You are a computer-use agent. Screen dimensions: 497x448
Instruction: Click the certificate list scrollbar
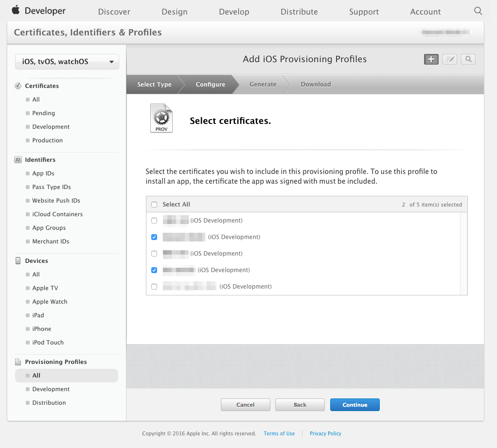[464, 254]
